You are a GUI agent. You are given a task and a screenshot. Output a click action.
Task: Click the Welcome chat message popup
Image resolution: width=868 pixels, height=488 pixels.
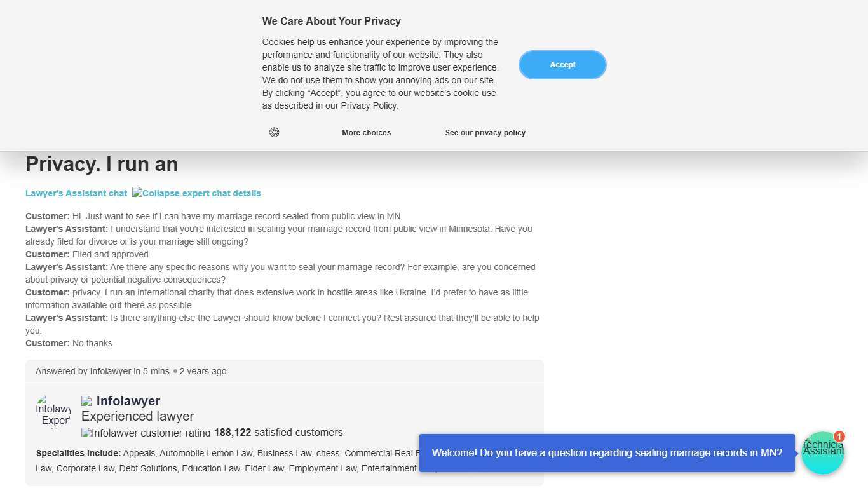click(x=606, y=453)
